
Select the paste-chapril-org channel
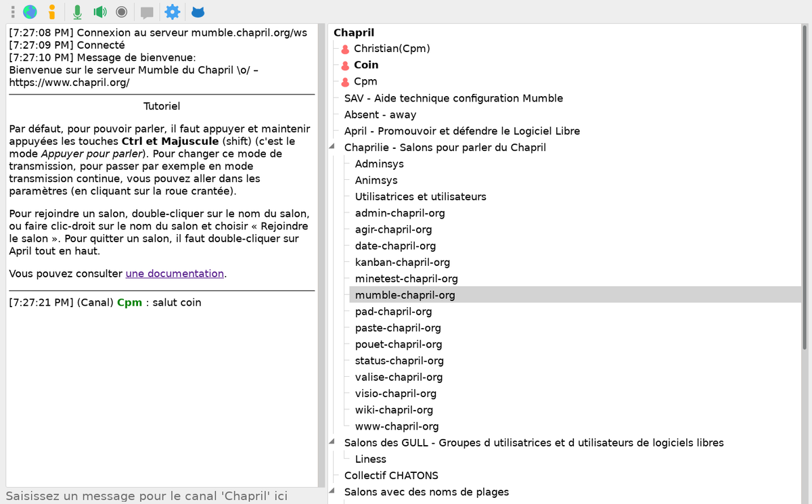(x=398, y=327)
